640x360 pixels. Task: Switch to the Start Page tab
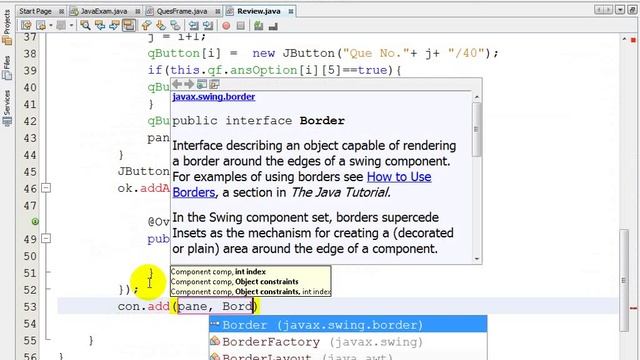point(36,11)
